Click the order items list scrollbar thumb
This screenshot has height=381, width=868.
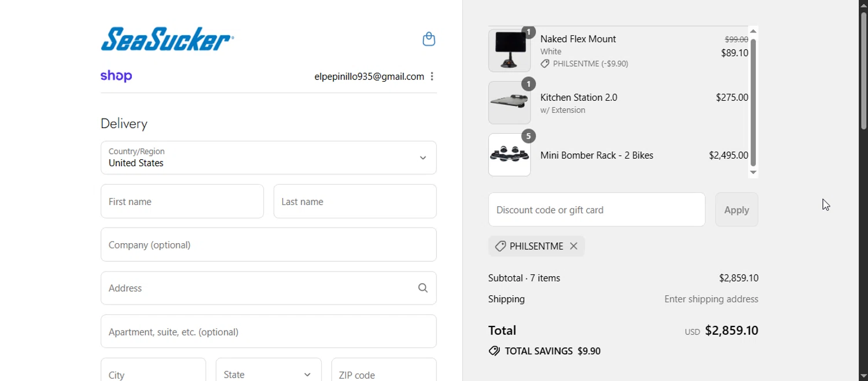(x=753, y=102)
